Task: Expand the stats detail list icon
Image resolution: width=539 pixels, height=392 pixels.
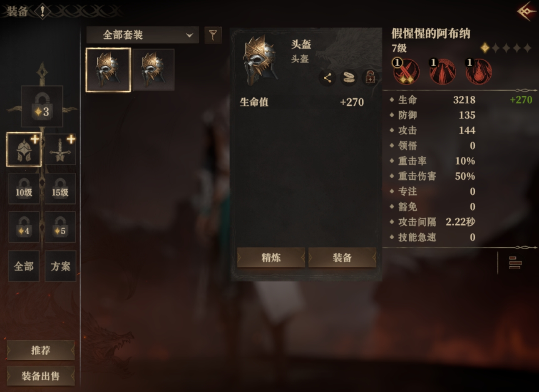Action: [x=515, y=263]
